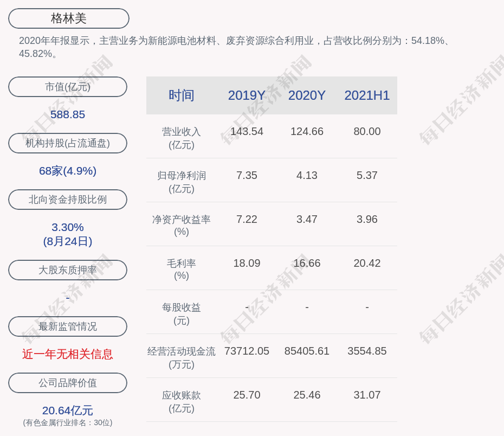Screen dimensions: 504x436
Task: Click the 机构持股(占流通盘) label
Action: [x=68, y=143]
